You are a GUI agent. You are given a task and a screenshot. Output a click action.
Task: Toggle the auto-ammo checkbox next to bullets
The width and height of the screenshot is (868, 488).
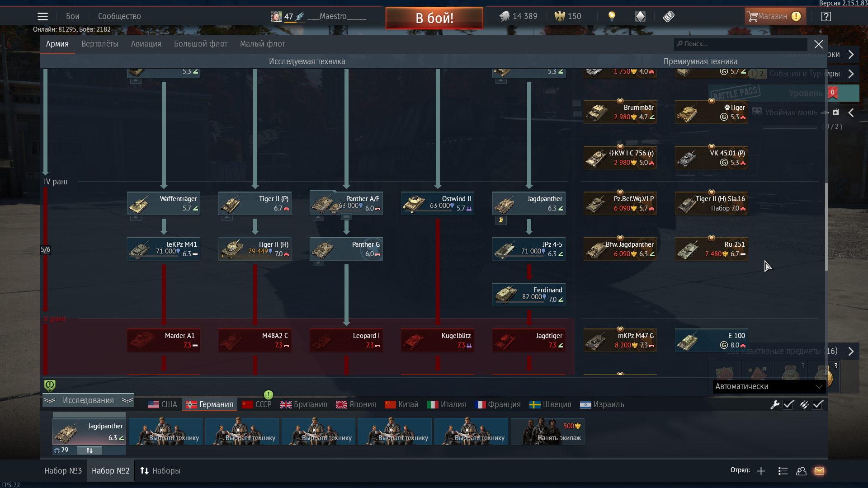[x=818, y=404]
